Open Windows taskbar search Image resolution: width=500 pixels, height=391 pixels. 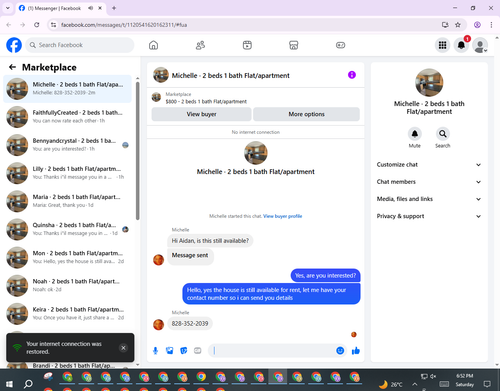28,384
